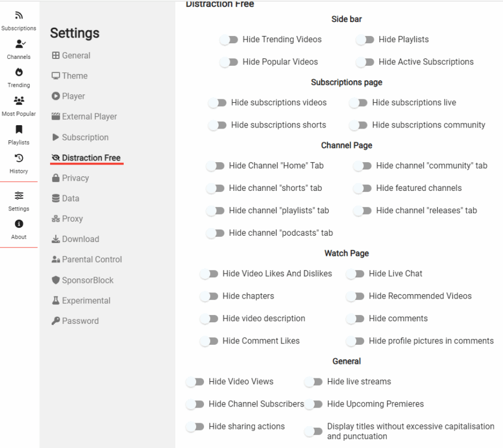The height and width of the screenshot is (448, 503).
Task: Open the Trending flame icon
Action: click(x=19, y=74)
